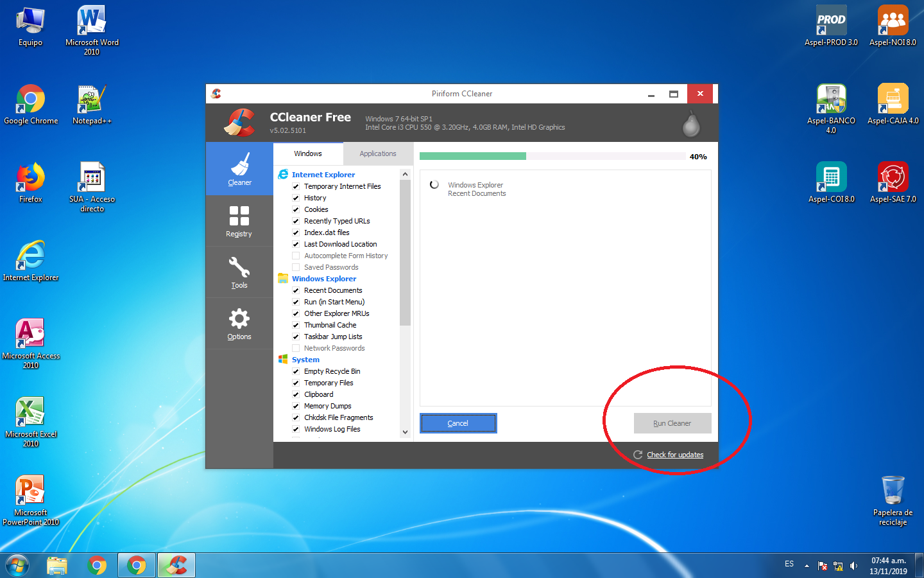Open Microsoft Access 2010 desktop shortcut

[30, 344]
